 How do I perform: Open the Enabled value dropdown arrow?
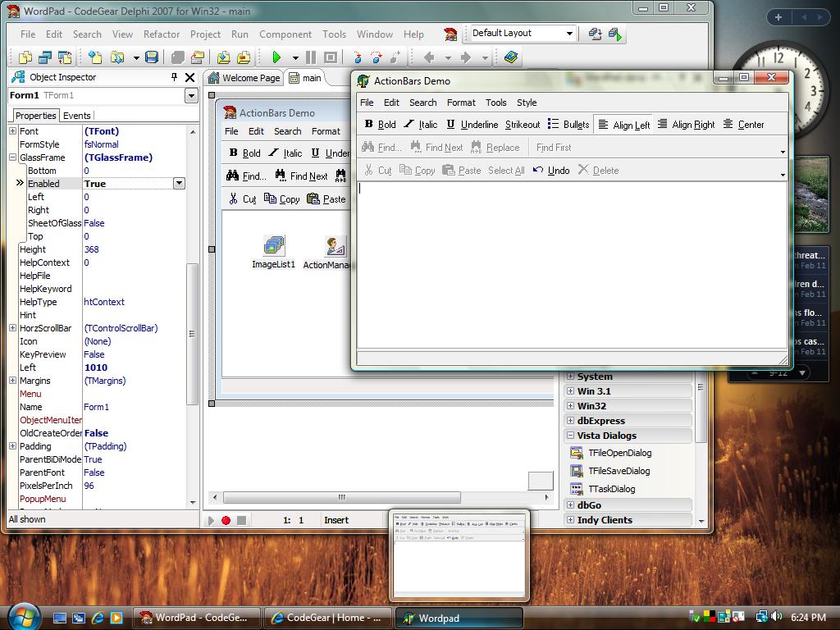[179, 183]
